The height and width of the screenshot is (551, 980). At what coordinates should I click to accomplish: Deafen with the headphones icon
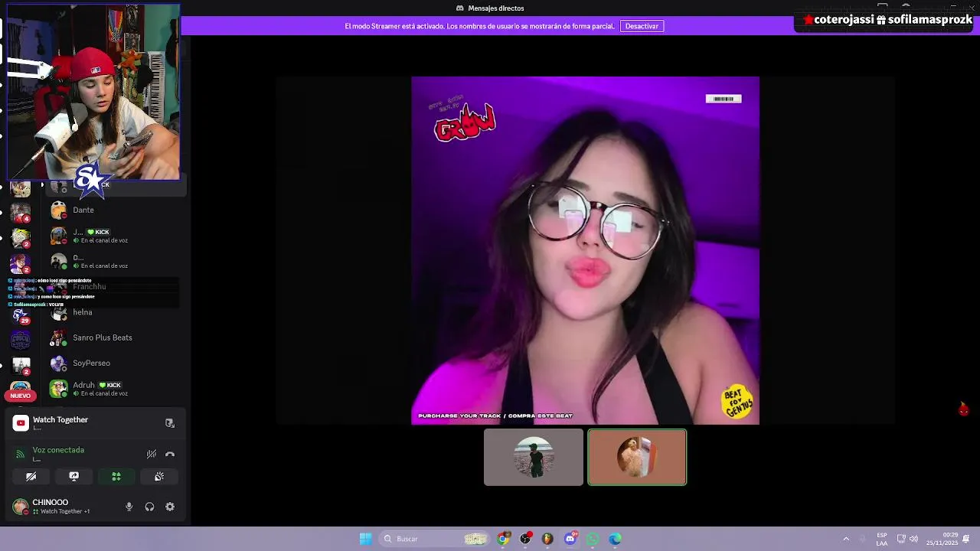[149, 507]
